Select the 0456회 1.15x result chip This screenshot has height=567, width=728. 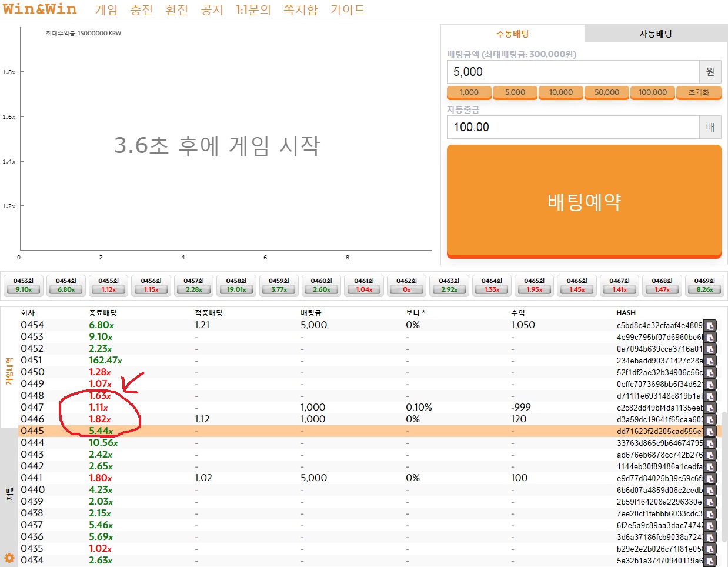pyautogui.click(x=151, y=285)
